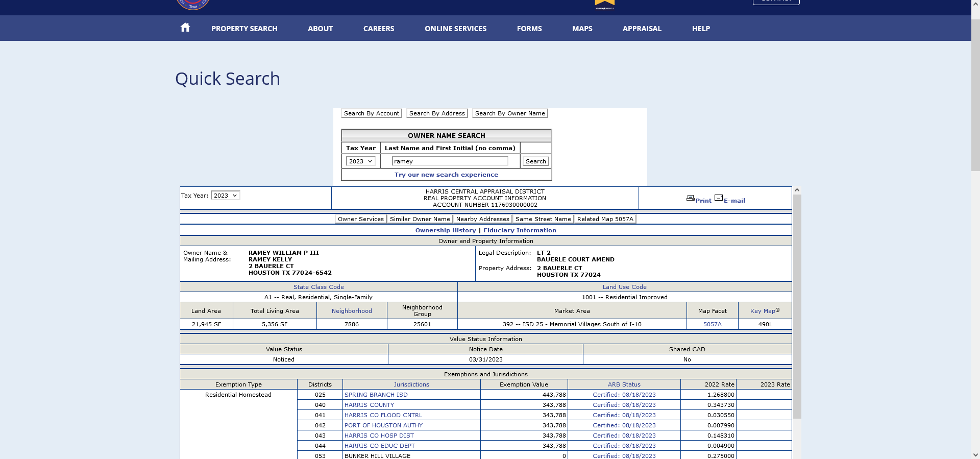
Task: Open Certified link for Port of Houston
Action: (x=624, y=425)
